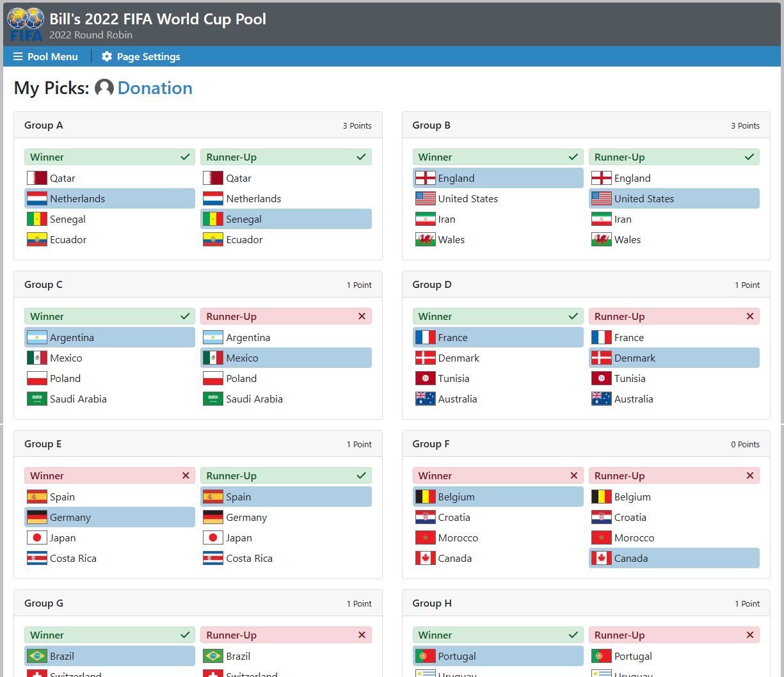The height and width of the screenshot is (677, 784).
Task: Click the Group H Winner header
Action: click(498, 635)
